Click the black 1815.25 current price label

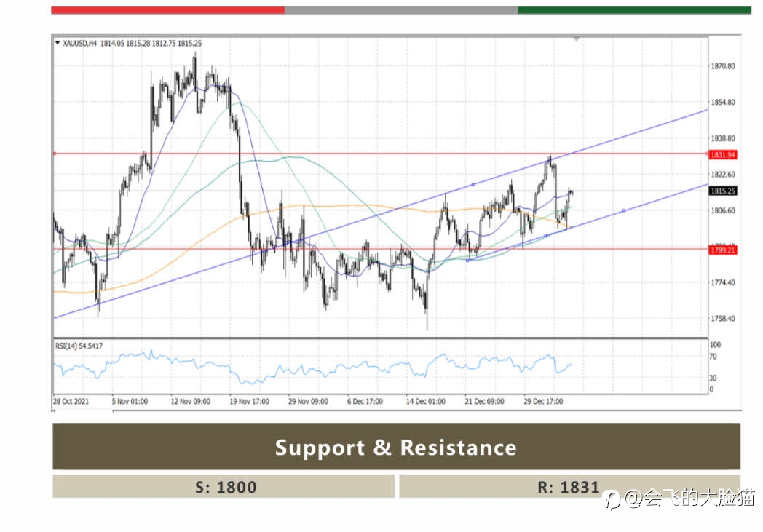(x=723, y=191)
